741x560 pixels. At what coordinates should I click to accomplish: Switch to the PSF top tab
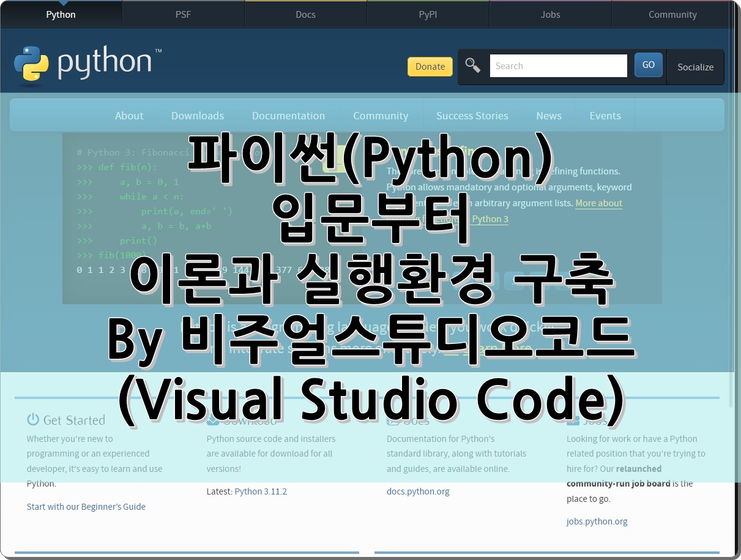point(183,15)
